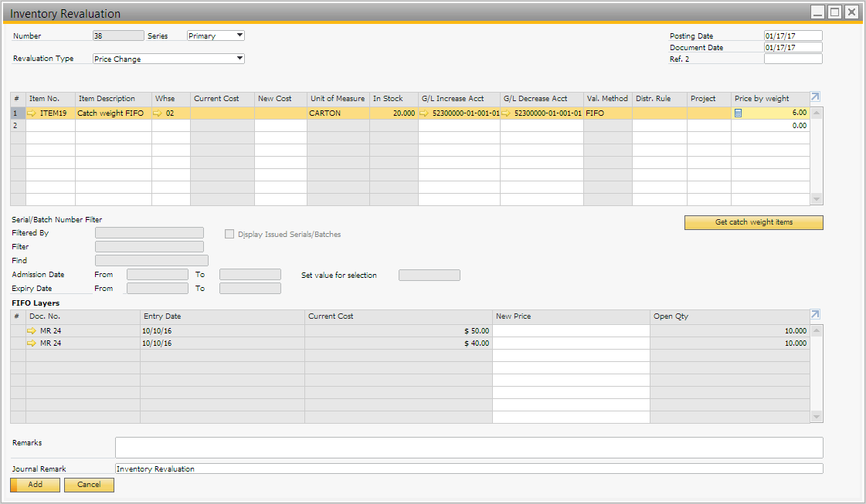The height and width of the screenshot is (504, 866).
Task: Open warehouse 02 link arrow
Action: pos(158,113)
